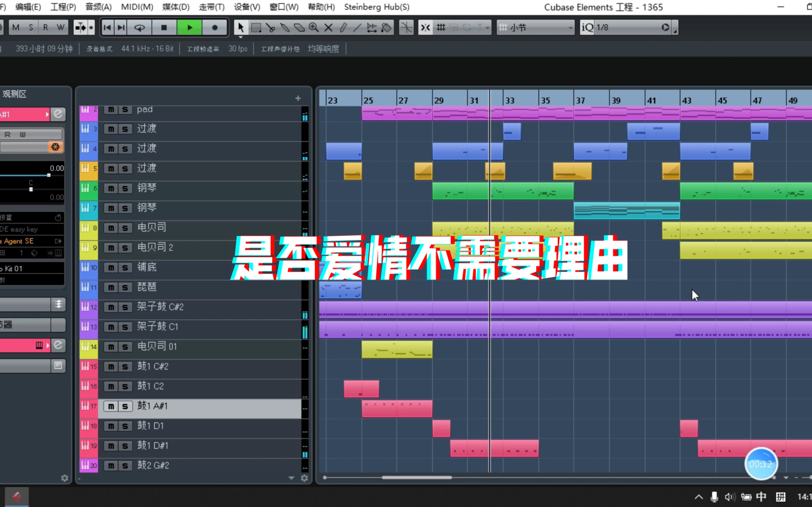Image resolution: width=812 pixels, height=507 pixels.
Task: Toggle Snap on/off grid icon
Action: [425, 28]
